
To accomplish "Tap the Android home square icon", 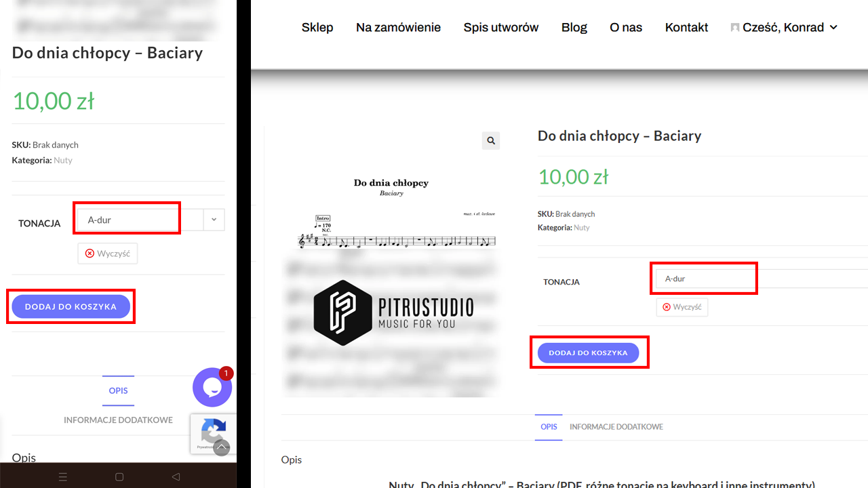I will [119, 477].
